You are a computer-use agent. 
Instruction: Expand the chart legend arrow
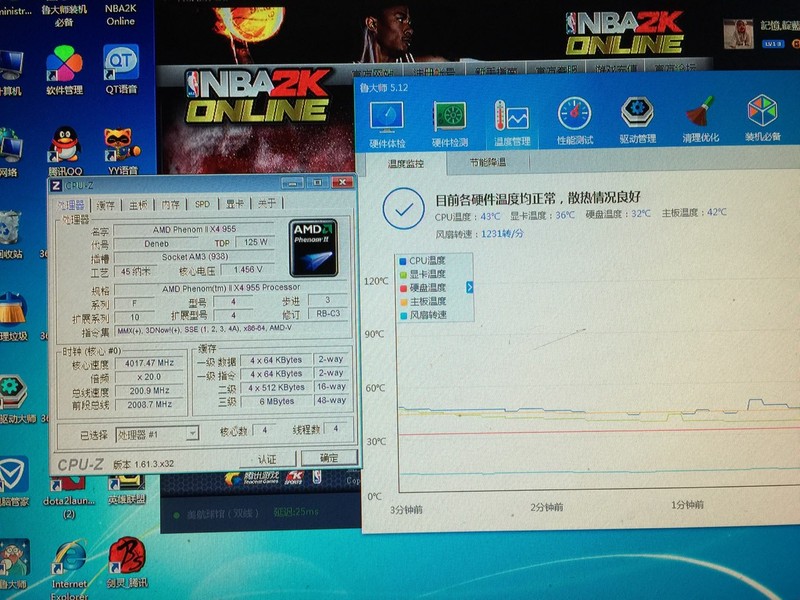(469, 287)
